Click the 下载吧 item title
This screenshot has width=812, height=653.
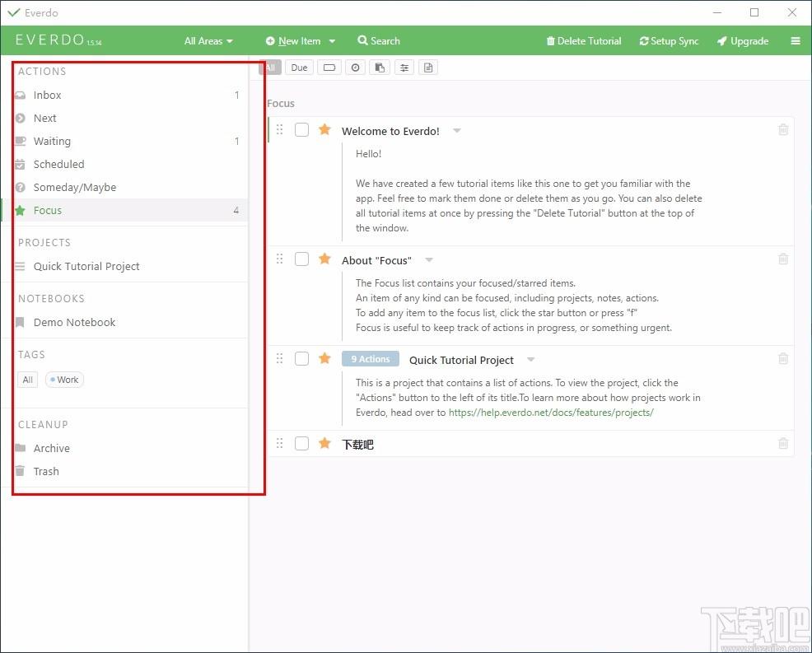click(x=358, y=445)
